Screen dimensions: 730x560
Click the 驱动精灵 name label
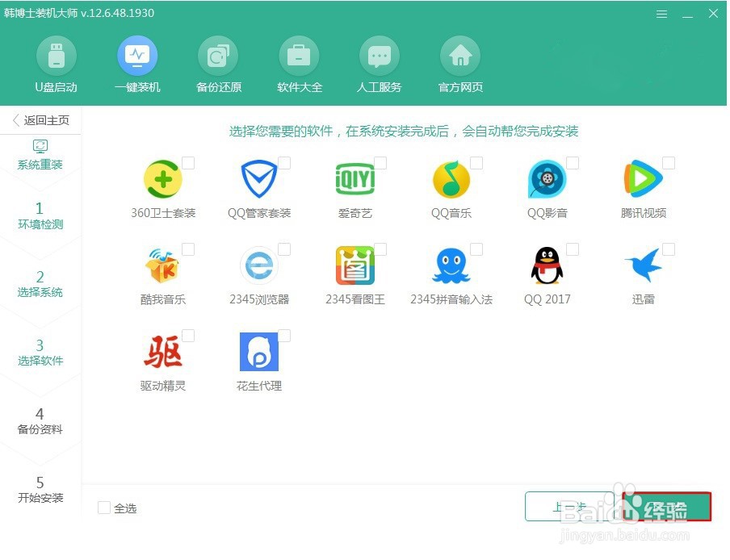(163, 386)
